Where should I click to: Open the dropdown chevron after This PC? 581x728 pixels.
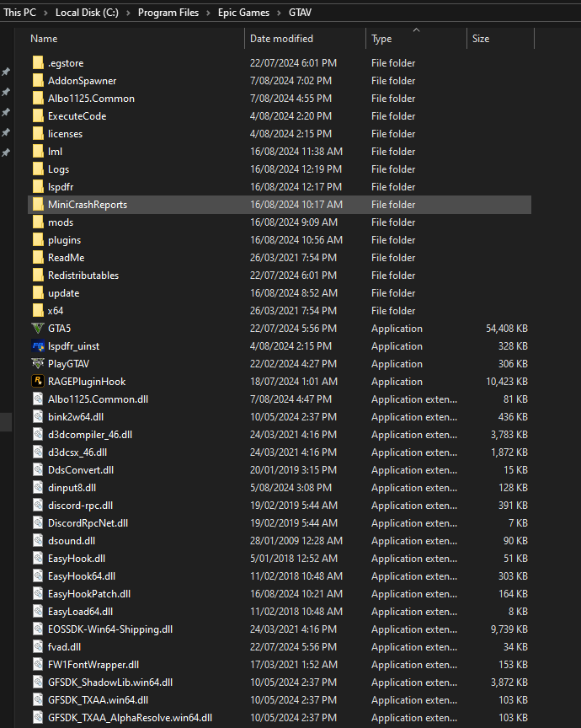(x=45, y=13)
